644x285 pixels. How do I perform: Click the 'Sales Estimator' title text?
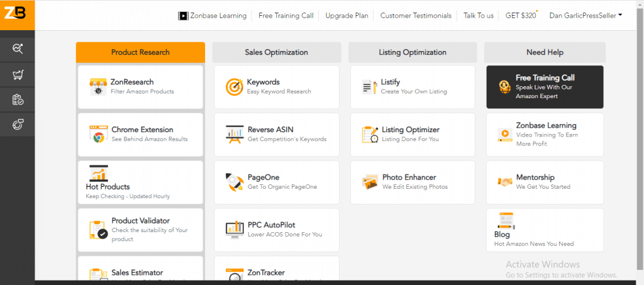137,272
